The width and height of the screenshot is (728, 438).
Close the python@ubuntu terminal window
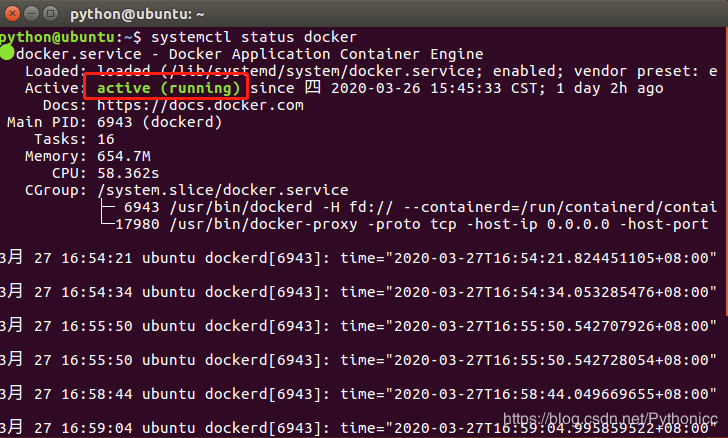tap(12, 13)
